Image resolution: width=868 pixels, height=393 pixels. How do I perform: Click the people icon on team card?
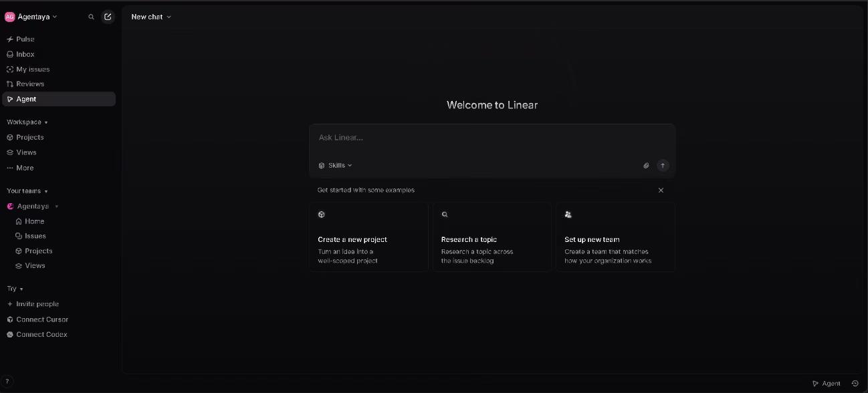[x=568, y=215]
